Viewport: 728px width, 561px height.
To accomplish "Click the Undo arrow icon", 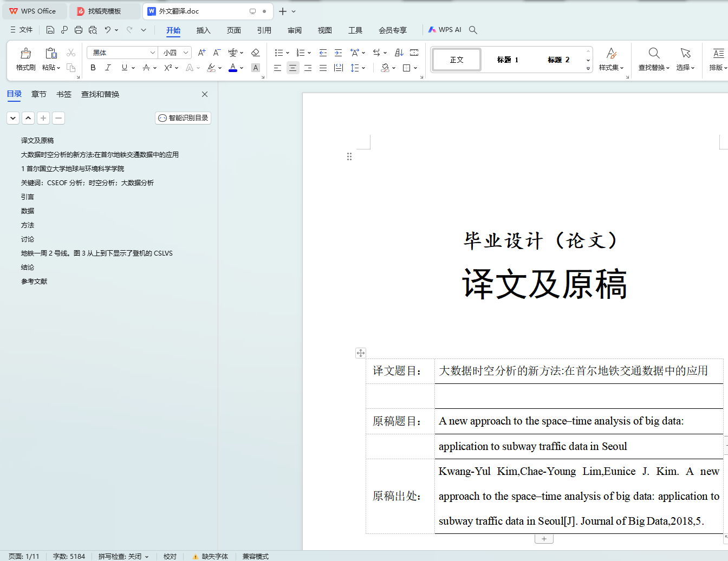I will click(107, 30).
